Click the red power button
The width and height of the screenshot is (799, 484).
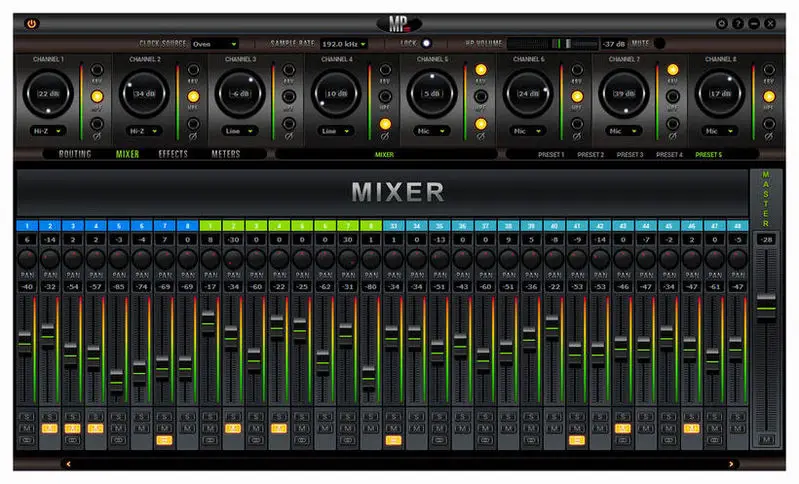pyautogui.click(x=32, y=23)
